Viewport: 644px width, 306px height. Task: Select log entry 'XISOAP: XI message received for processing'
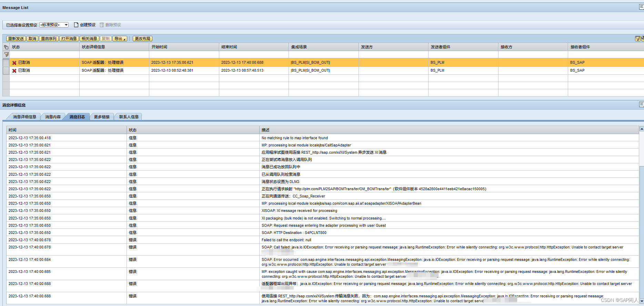click(299, 211)
